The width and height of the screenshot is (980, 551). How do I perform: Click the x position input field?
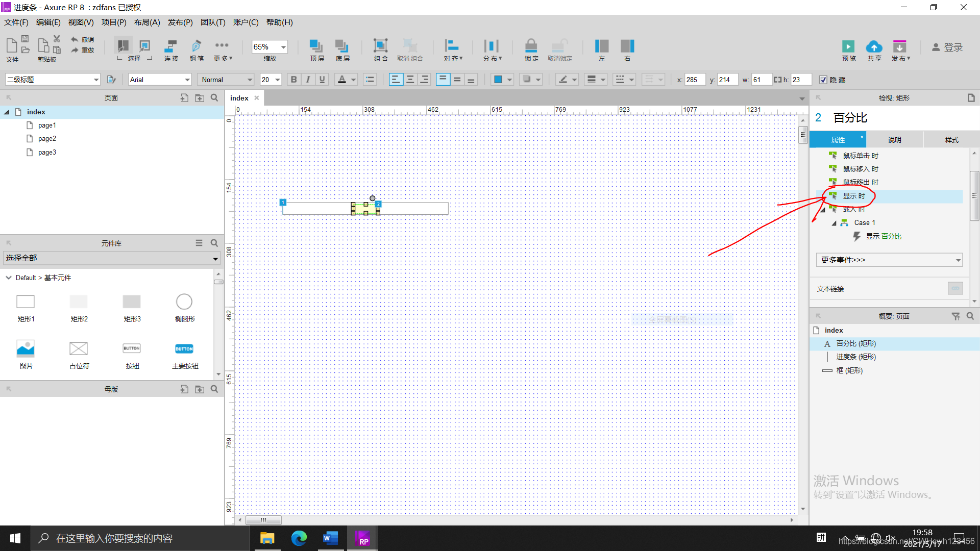(x=694, y=80)
